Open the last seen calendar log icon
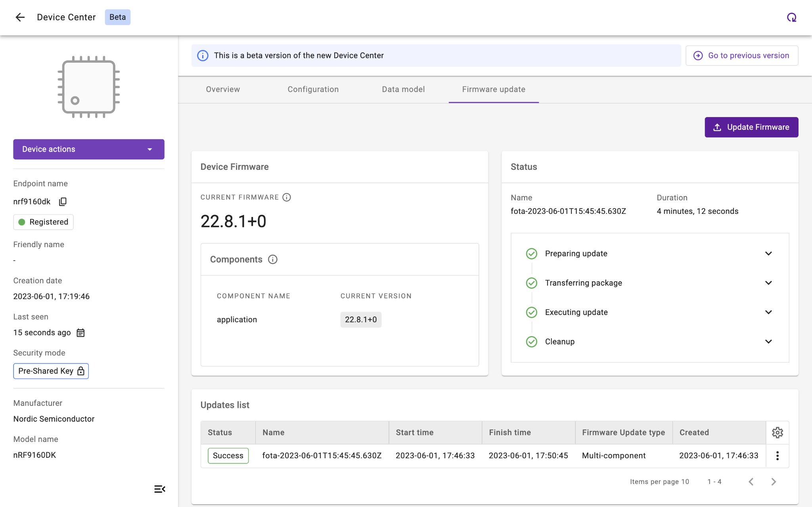Image resolution: width=812 pixels, height=507 pixels. 80,332
